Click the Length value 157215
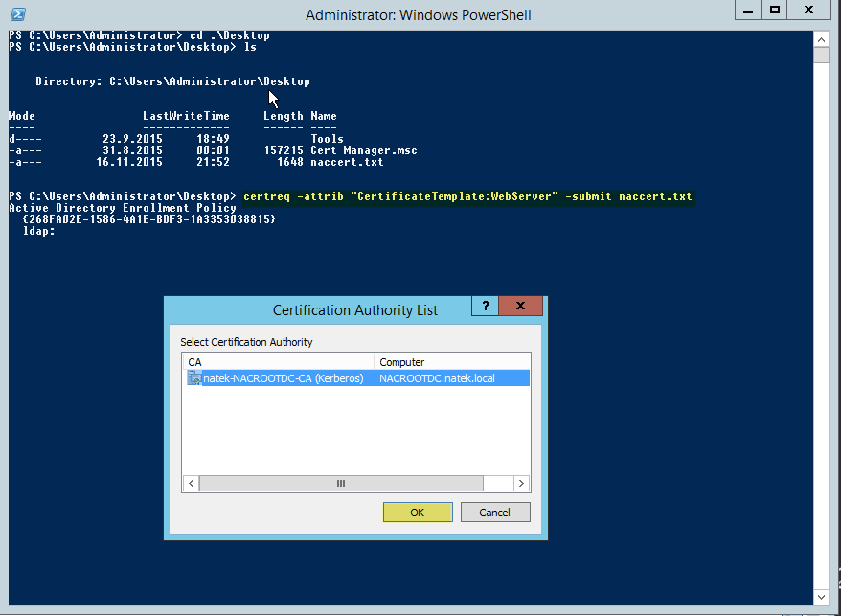841x616 pixels. coord(284,150)
